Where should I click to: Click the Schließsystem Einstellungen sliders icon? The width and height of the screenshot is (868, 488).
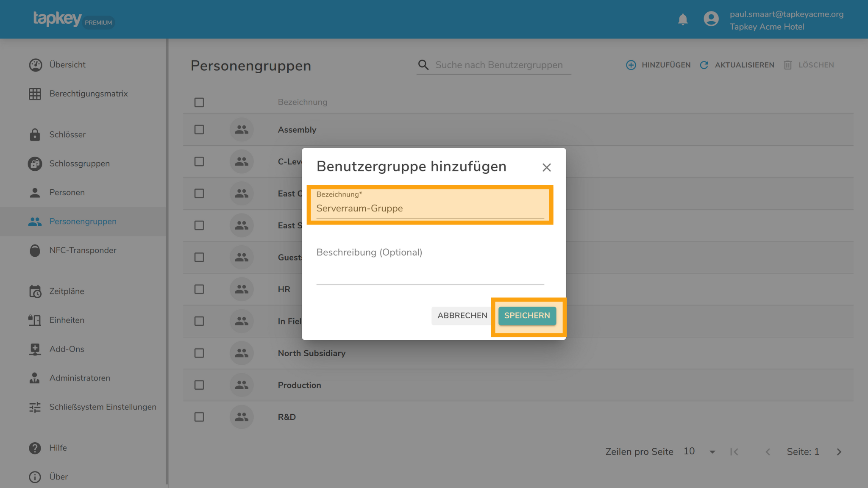[35, 407]
